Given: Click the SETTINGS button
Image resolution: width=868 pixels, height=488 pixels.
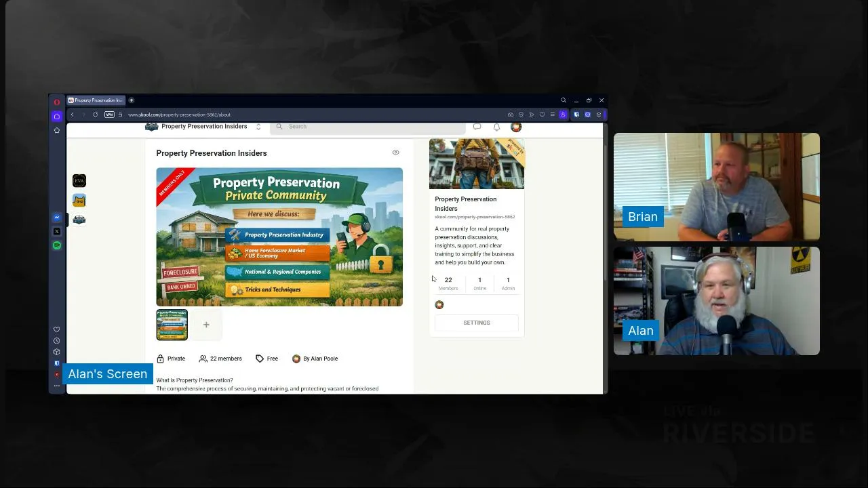Looking at the screenshot, I should (x=477, y=323).
